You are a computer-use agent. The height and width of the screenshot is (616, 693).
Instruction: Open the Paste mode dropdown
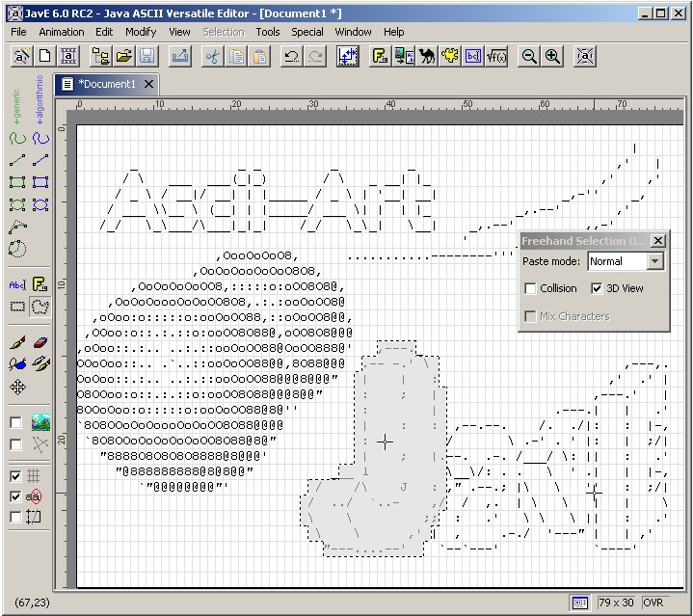pyautogui.click(x=655, y=261)
